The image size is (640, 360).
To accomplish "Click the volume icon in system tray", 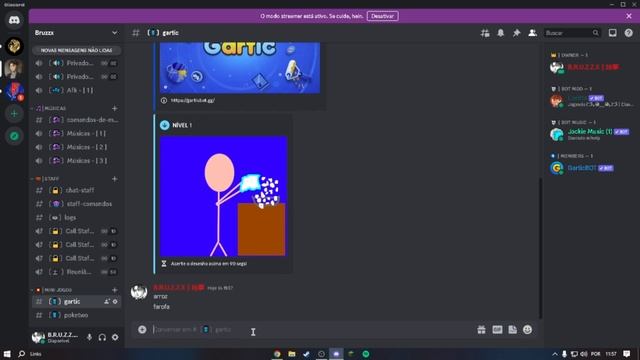I will [x=584, y=354].
